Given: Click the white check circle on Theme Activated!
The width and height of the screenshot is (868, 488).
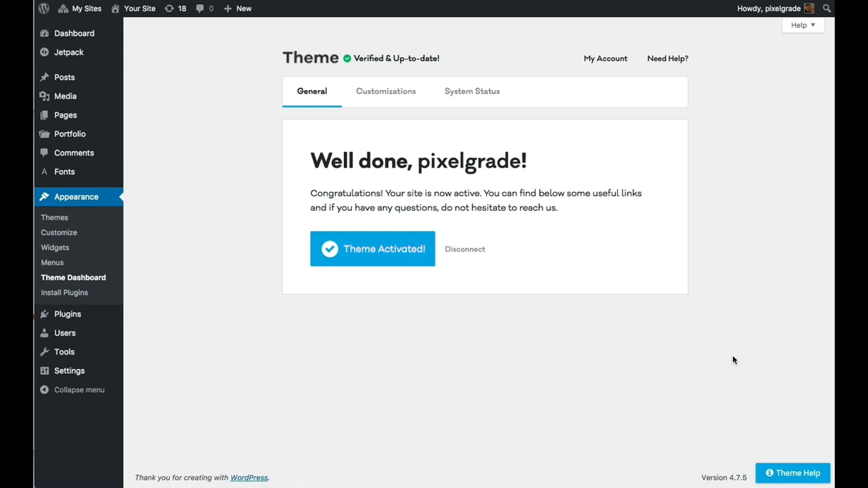Looking at the screenshot, I should 329,249.
